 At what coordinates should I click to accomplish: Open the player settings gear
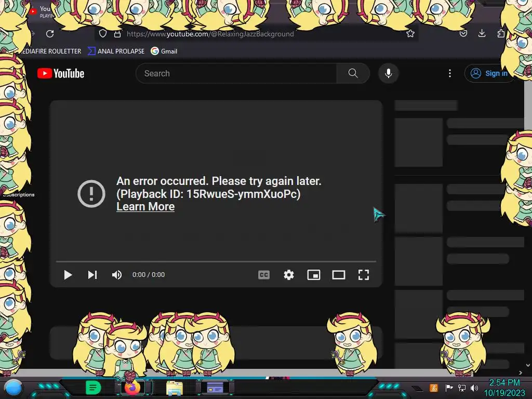pyautogui.click(x=289, y=275)
